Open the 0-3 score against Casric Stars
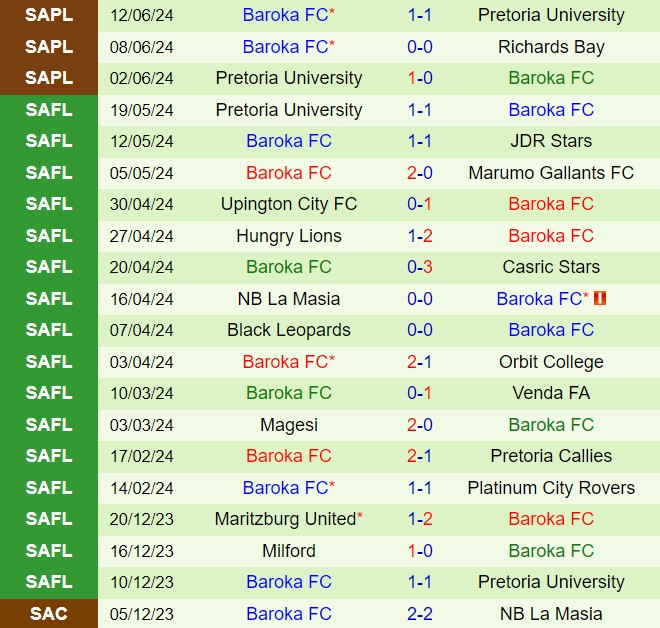Viewport: 660px width, 628px height. pyautogui.click(x=420, y=267)
